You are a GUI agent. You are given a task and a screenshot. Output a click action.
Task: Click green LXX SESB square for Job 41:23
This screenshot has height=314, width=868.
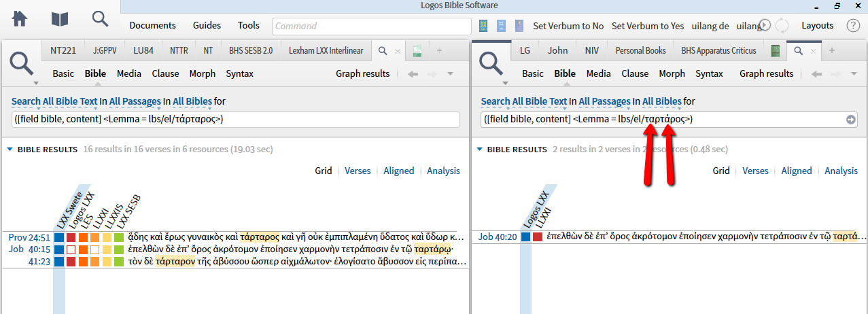tap(119, 262)
